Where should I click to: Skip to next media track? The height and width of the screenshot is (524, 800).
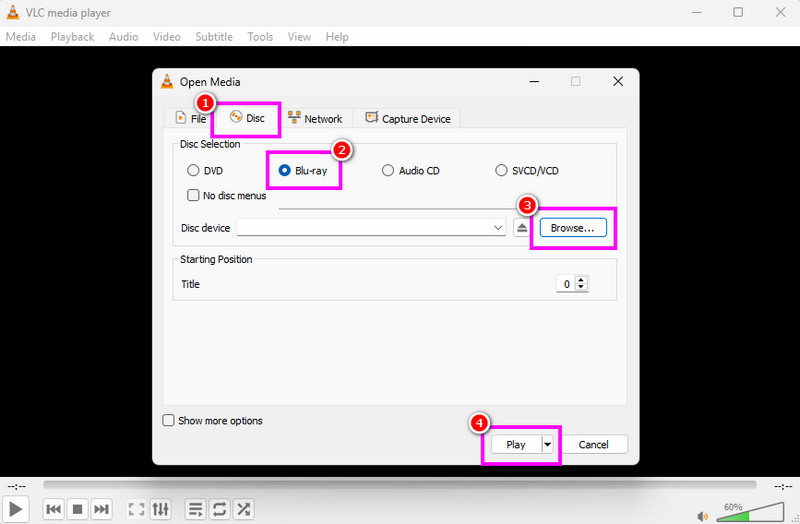tap(101, 509)
